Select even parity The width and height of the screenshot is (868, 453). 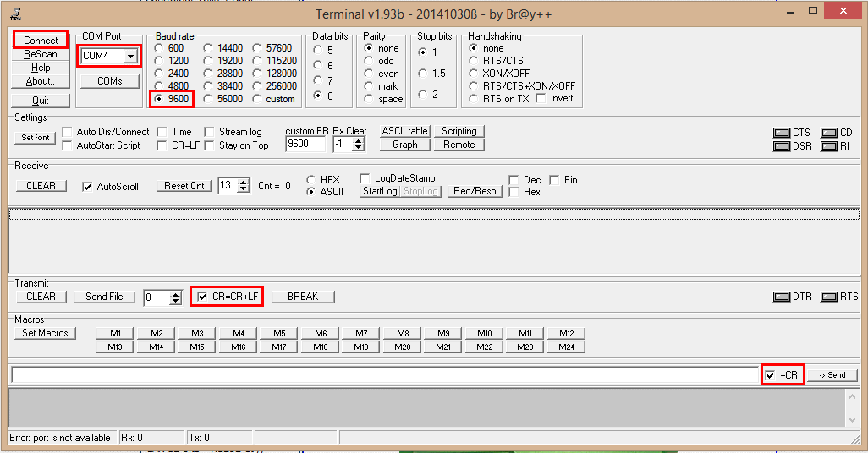pyautogui.click(x=369, y=74)
